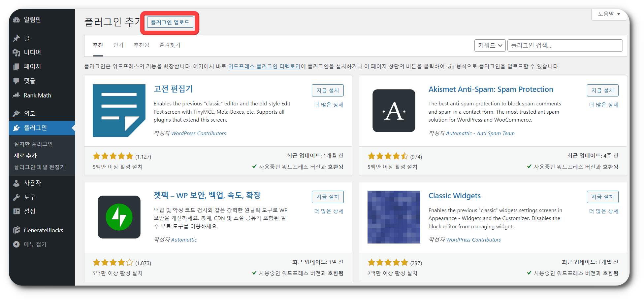Open 더 많은 상세 for Akismet

[x=604, y=105]
